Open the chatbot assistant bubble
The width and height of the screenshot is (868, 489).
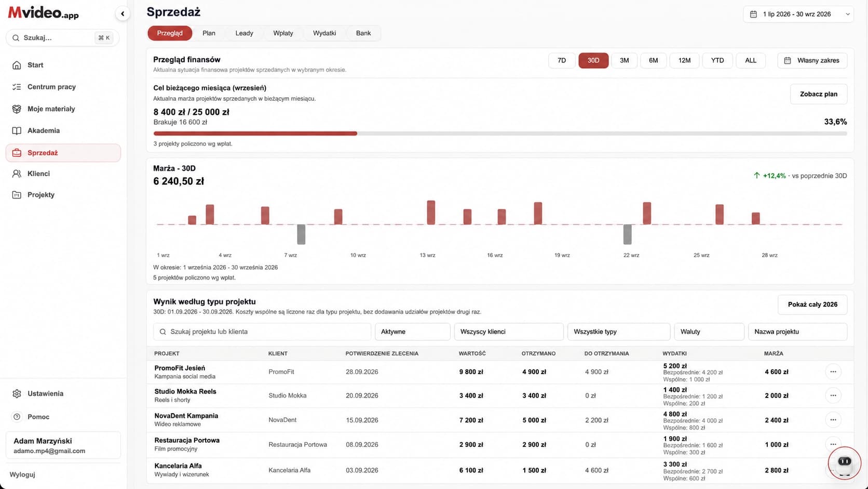coord(845,462)
